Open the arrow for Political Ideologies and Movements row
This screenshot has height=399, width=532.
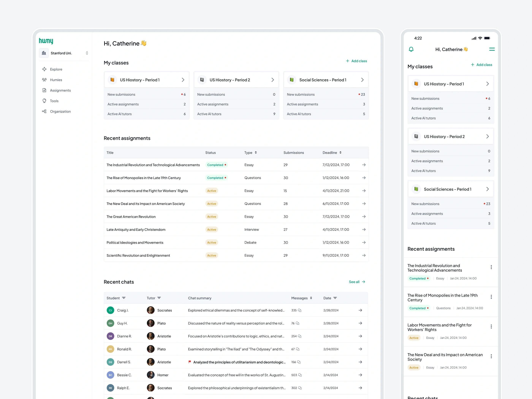[x=364, y=242]
